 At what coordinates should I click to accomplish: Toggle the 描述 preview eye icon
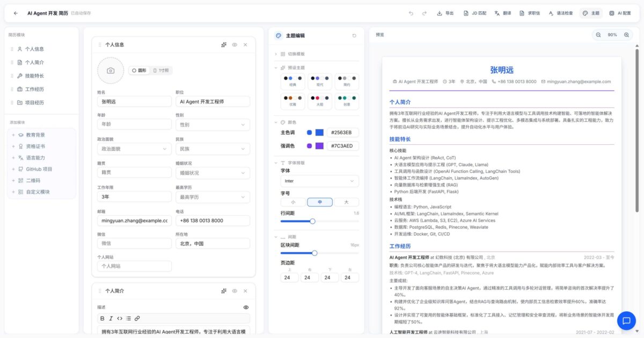(x=246, y=307)
